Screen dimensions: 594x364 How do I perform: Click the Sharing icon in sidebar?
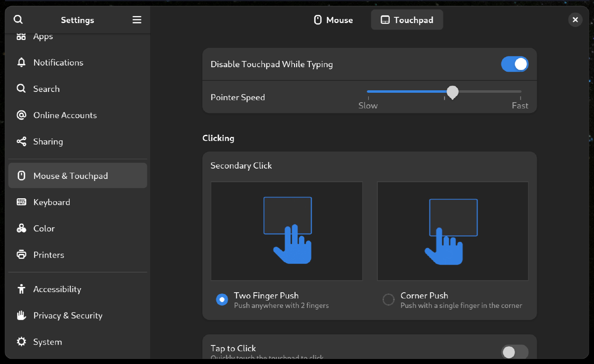coord(21,141)
